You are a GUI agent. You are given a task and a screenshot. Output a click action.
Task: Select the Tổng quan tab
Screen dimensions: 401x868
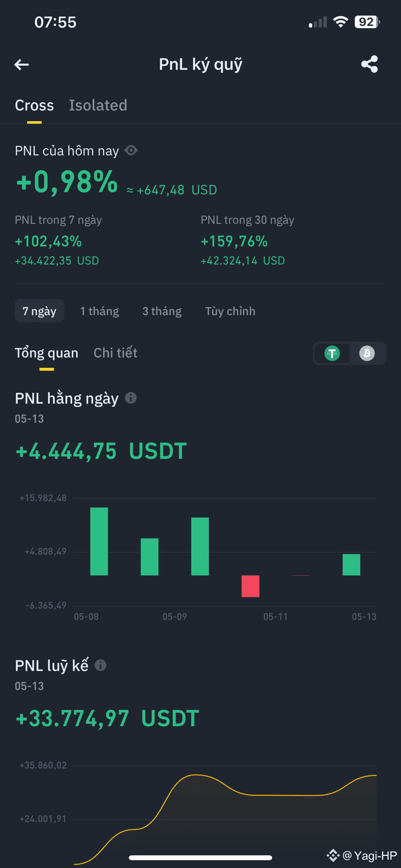(x=46, y=353)
